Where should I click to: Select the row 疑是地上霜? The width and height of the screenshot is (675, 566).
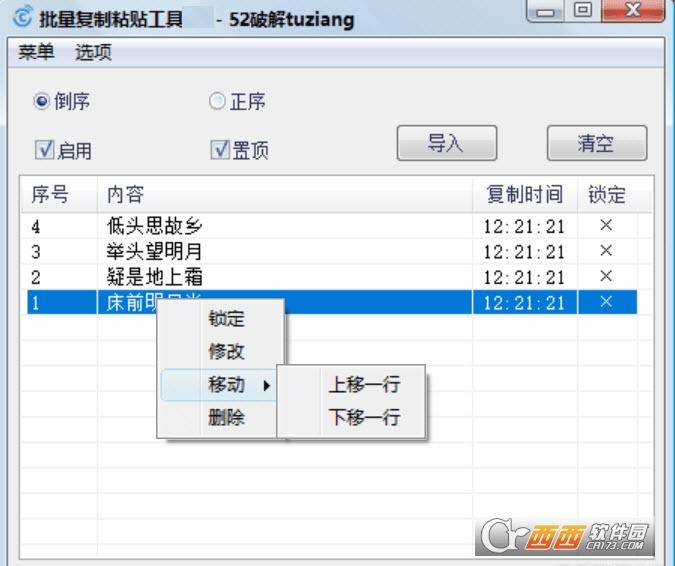pyautogui.click(x=331, y=277)
